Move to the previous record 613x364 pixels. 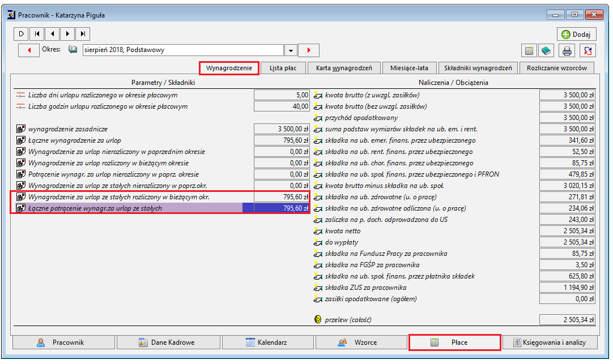tap(52, 33)
